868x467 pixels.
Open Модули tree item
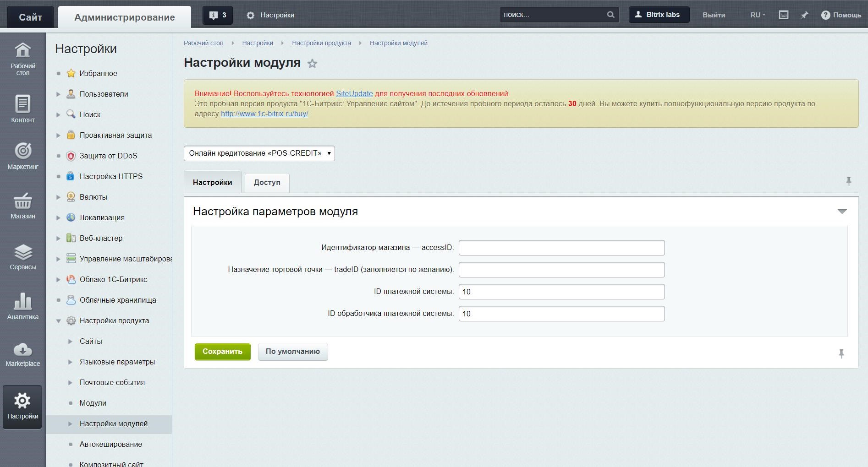click(x=93, y=403)
